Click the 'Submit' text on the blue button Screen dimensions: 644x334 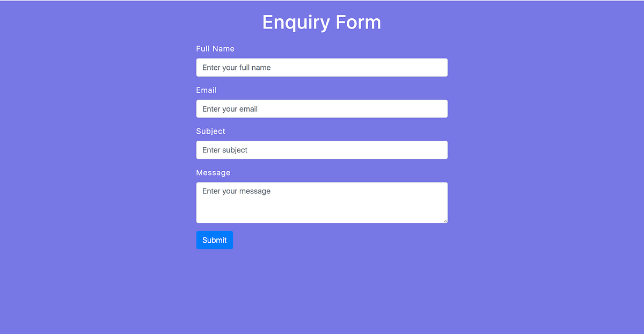click(214, 239)
